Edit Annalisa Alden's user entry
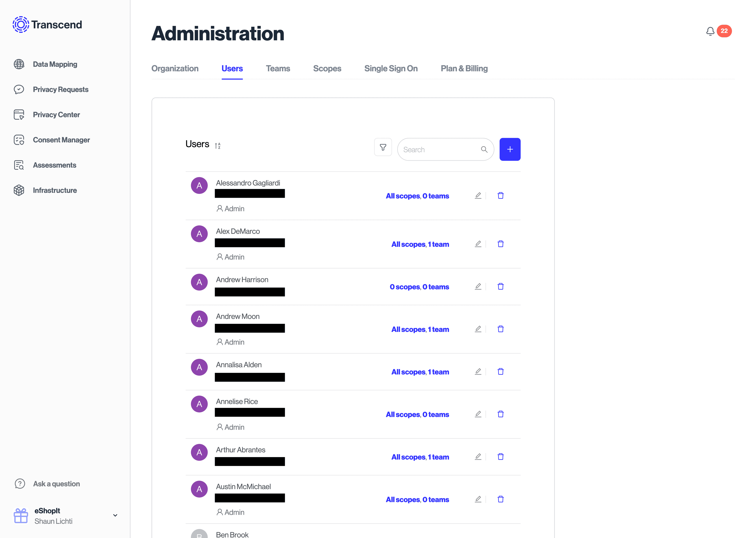 click(478, 371)
